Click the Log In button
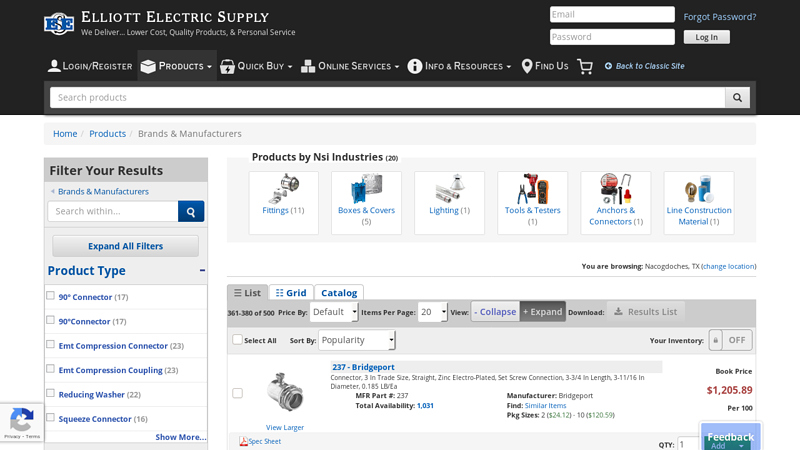This screenshot has height=450, width=800. tap(707, 37)
